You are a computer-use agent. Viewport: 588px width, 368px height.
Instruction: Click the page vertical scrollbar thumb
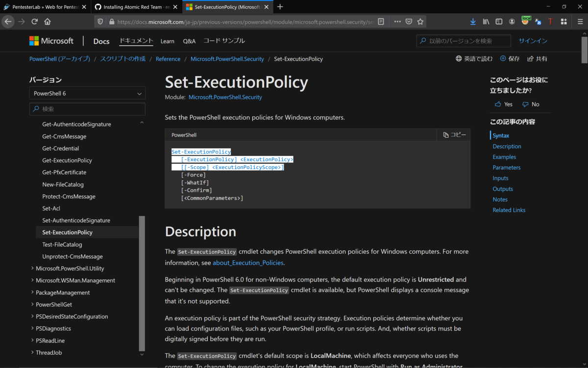(x=584, y=49)
